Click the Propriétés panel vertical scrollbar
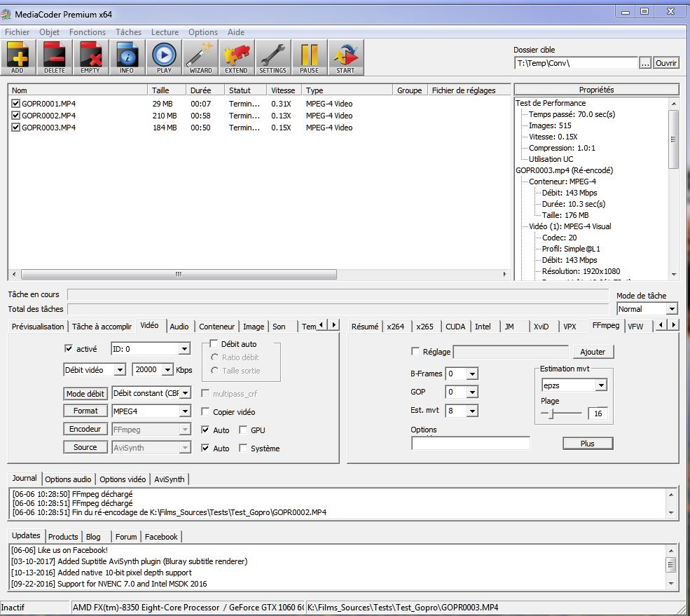690x616 pixels. click(x=673, y=139)
